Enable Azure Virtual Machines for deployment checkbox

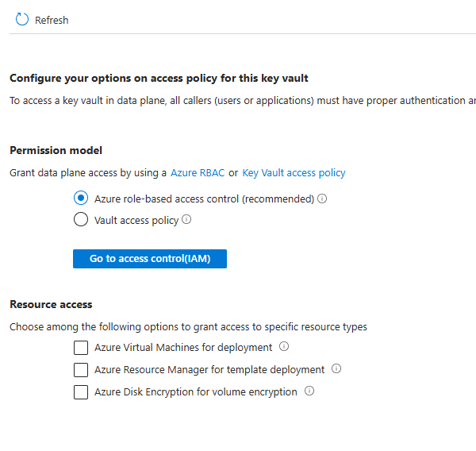pos(80,348)
